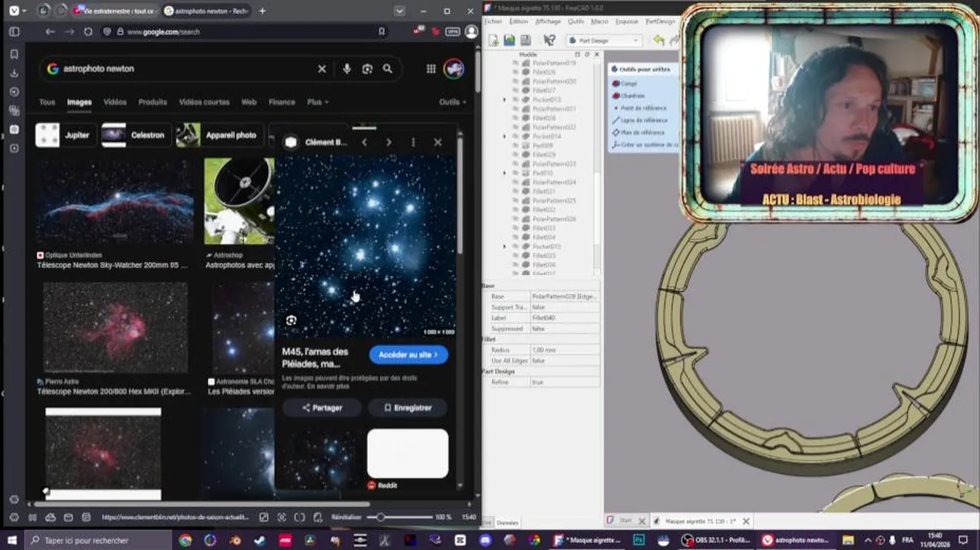Viewport: 980px width, 550px height.
Task: Show previous image with the left arrow
Action: tap(364, 142)
